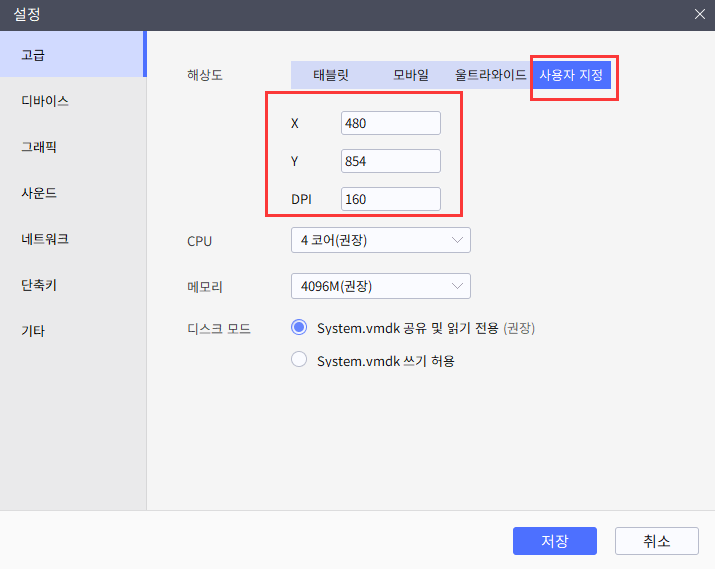Open the 메모리 4096M dropdown

tap(380, 286)
